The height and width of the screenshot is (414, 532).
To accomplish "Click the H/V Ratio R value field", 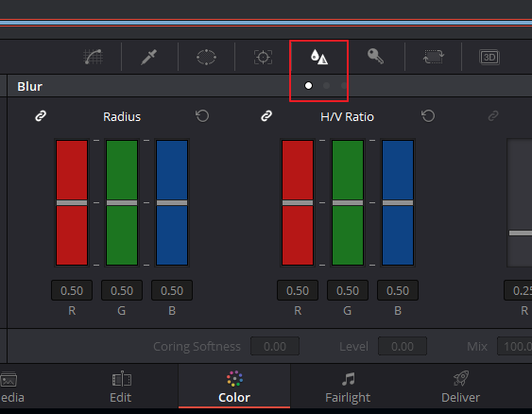I will coord(298,290).
